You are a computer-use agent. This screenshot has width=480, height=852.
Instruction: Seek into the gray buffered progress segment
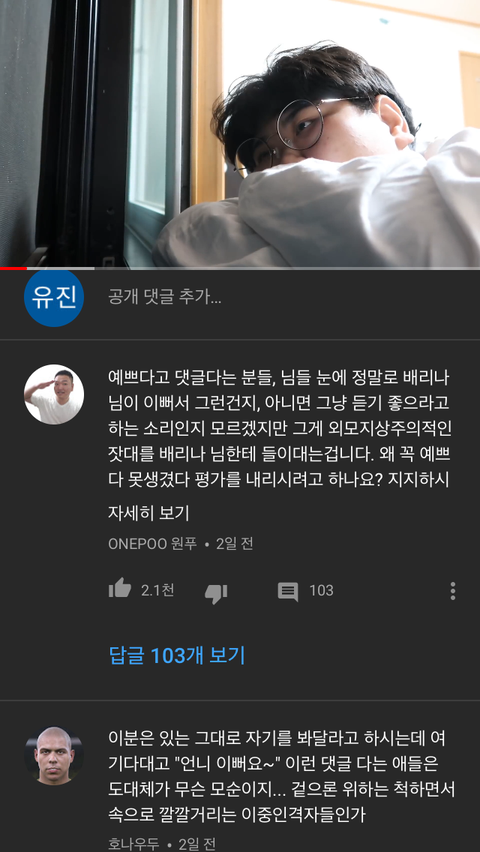click(x=60, y=268)
